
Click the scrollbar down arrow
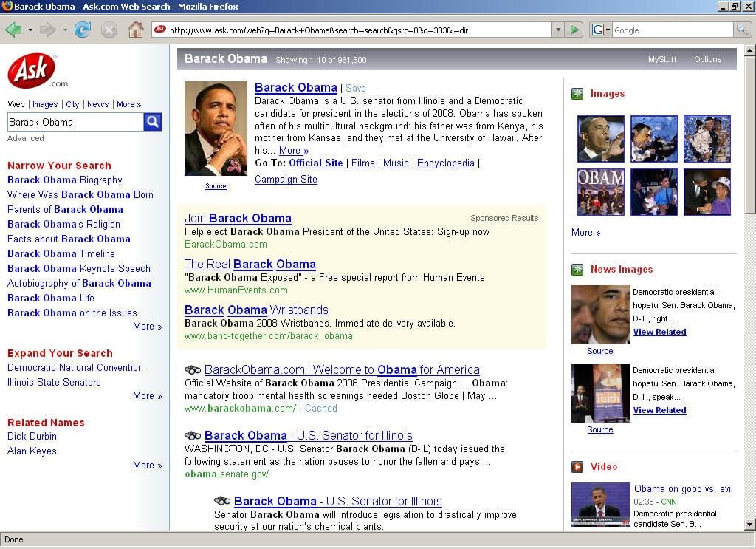point(750,524)
